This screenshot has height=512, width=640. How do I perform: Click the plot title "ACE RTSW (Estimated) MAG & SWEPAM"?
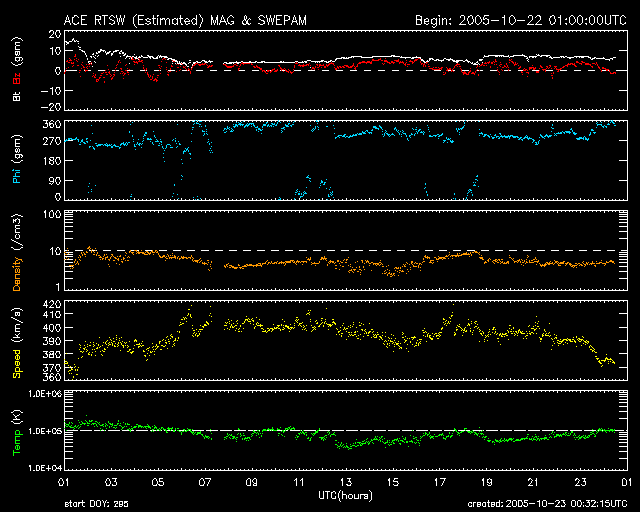pos(185,20)
